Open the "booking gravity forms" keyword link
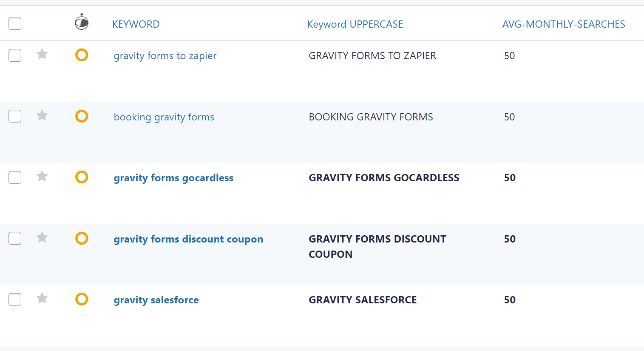 point(164,117)
